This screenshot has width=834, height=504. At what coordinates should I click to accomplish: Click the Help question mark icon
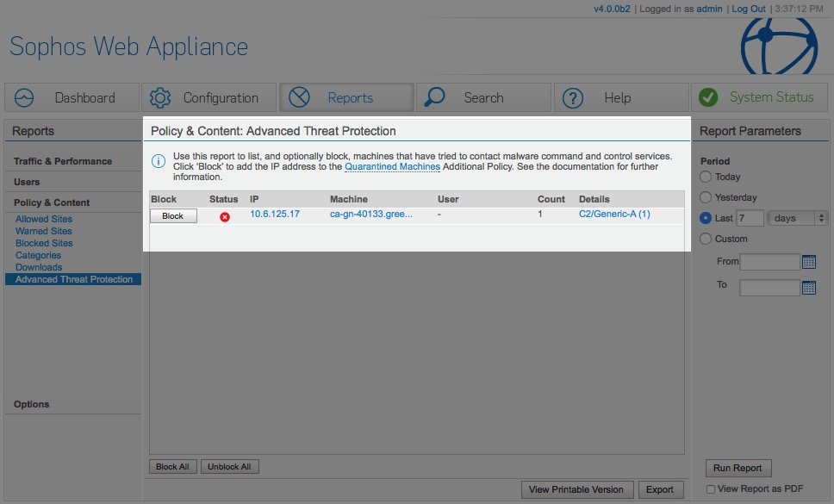point(573,98)
